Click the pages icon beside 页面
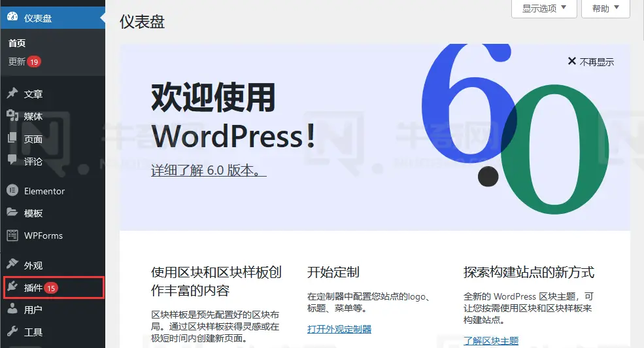 (x=12, y=138)
